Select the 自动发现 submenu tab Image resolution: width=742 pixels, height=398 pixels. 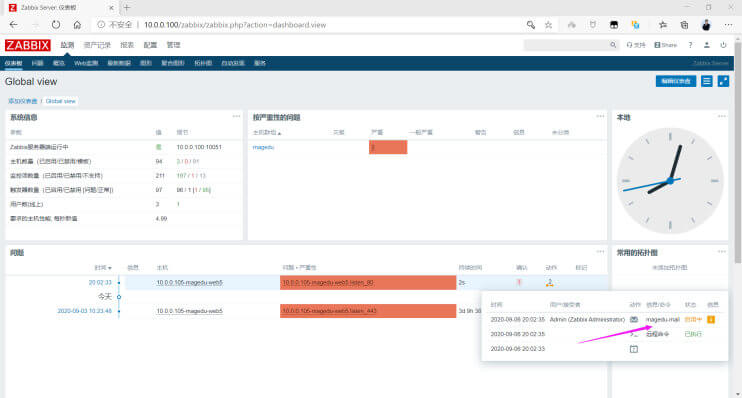(x=233, y=63)
